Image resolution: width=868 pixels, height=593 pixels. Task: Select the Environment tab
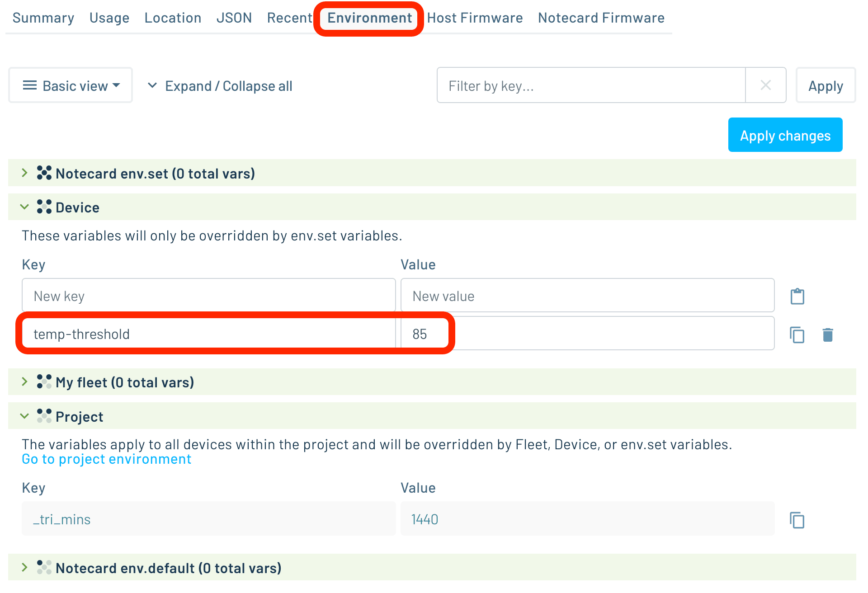pos(369,18)
